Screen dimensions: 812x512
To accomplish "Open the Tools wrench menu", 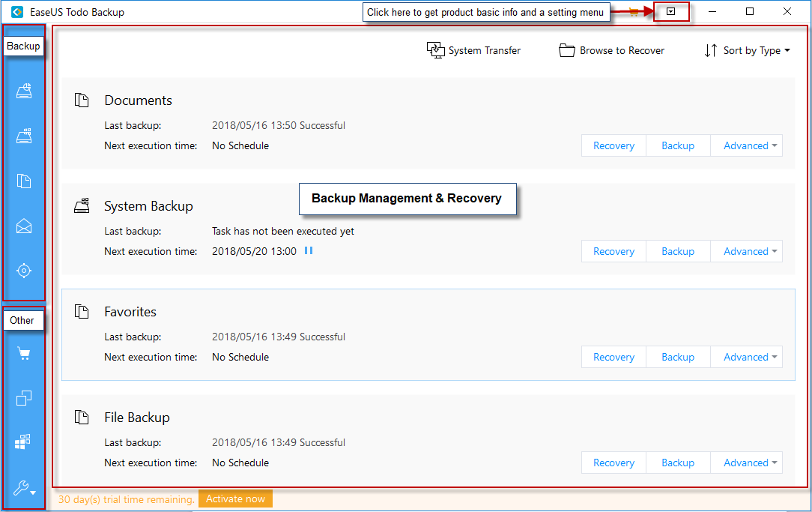I will 24,488.
